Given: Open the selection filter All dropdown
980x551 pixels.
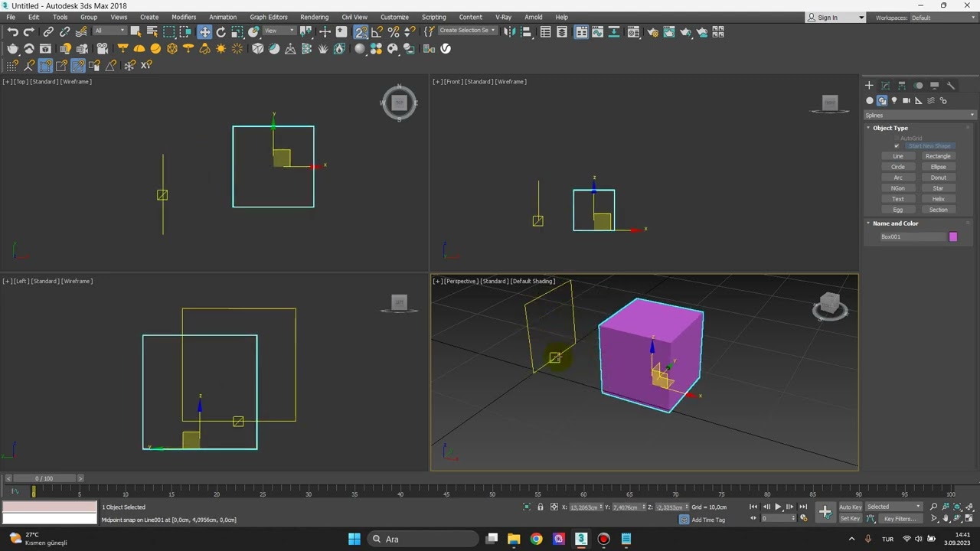Looking at the screenshot, I should [109, 31].
